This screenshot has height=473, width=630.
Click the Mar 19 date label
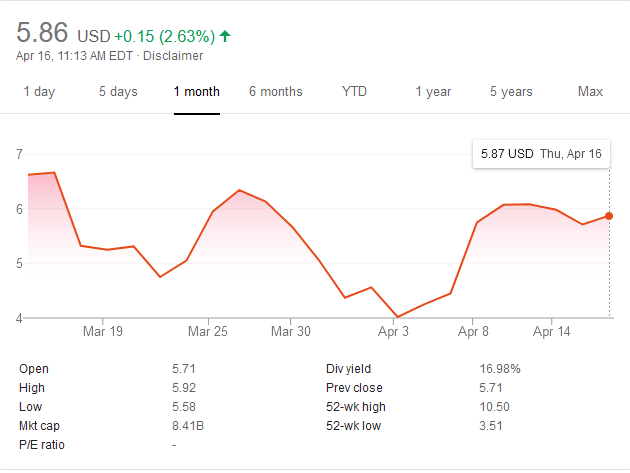tap(103, 331)
